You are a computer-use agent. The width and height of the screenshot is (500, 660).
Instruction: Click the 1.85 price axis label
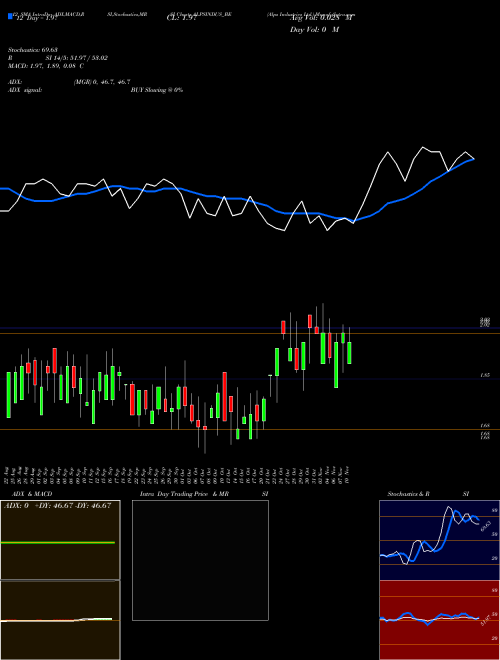pos(485,375)
